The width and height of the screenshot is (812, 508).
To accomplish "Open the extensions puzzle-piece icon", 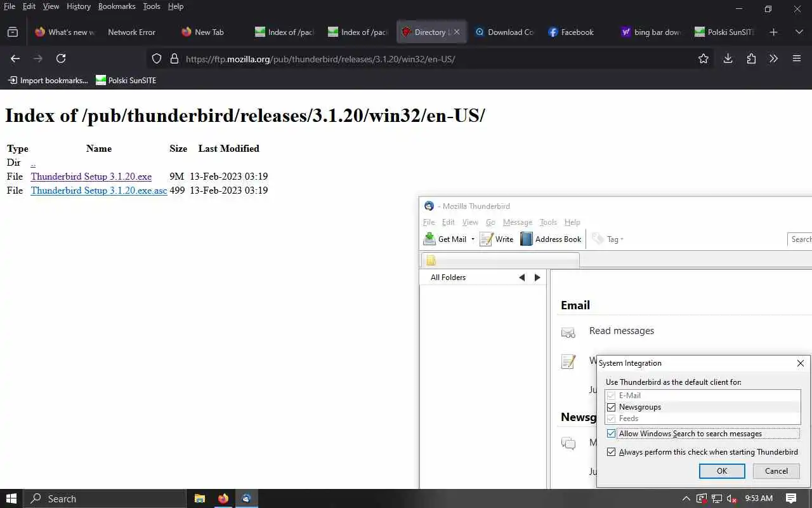I will click(x=751, y=58).
